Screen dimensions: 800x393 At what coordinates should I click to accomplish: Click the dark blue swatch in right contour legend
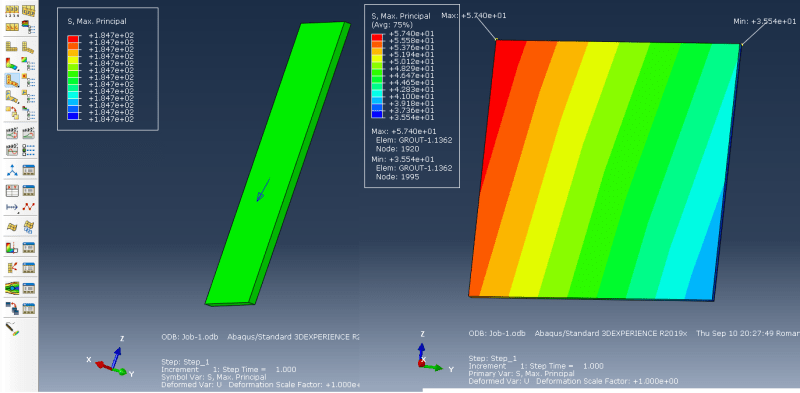coord(377,114)
